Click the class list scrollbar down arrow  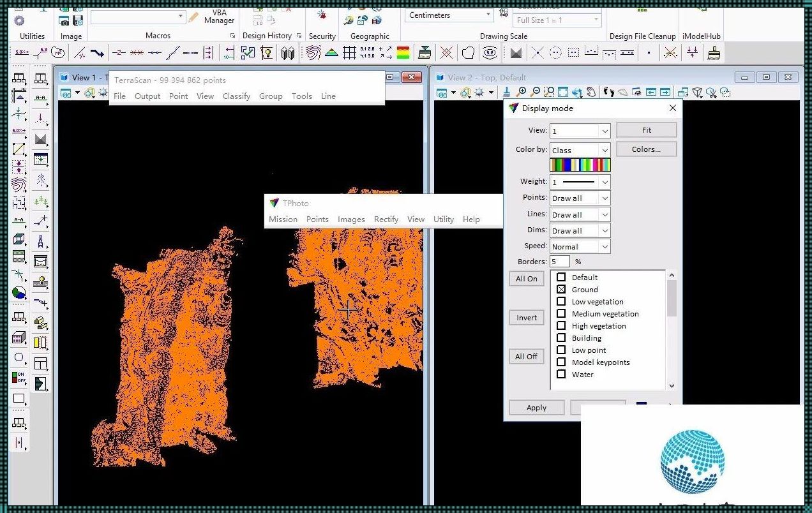[672, 385]
